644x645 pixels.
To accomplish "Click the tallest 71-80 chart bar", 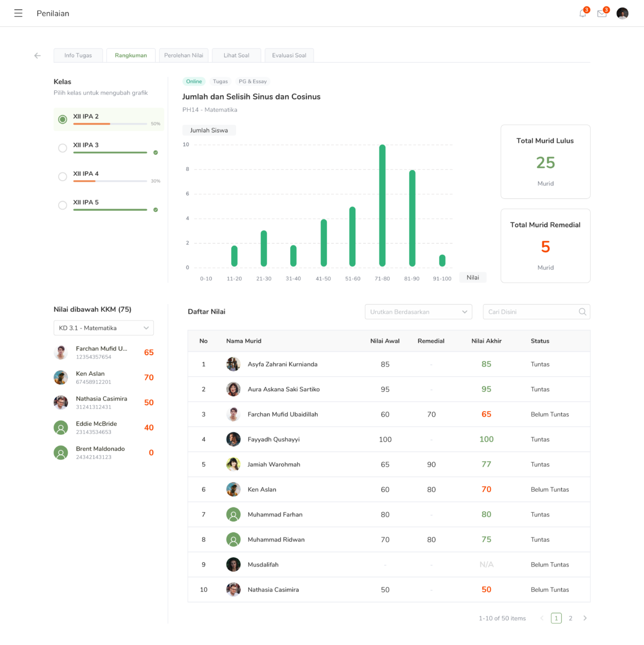I will (x=382, y=205).
